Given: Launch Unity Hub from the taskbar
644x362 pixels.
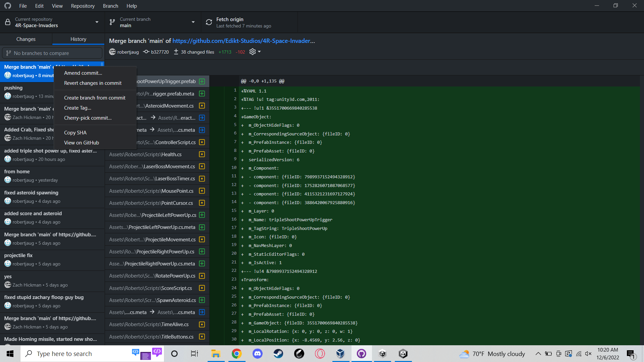Looking at the screenshot, I should click(x=382, y=354).
